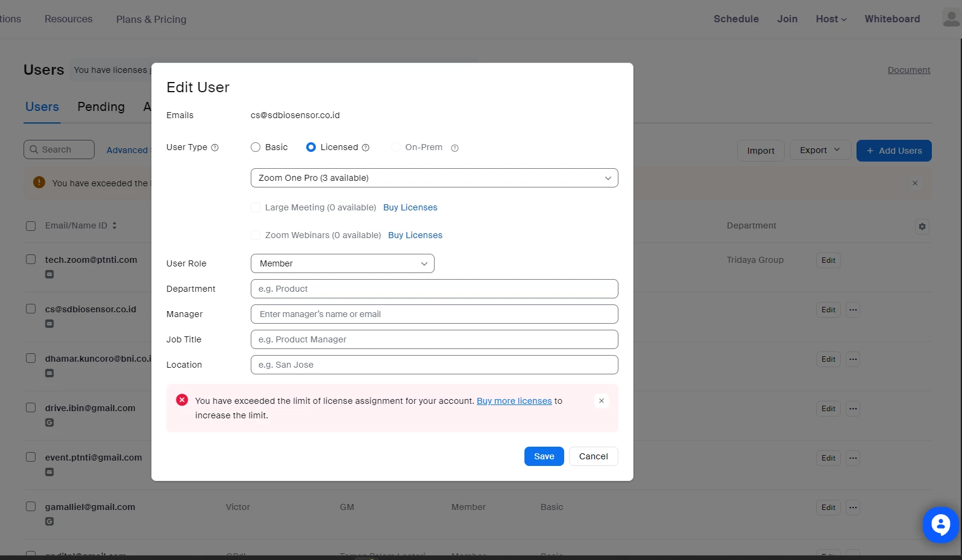The width and height of the screenshot is (962, 560).
Task: Open Join from the top bar
Action: (787, 19)
